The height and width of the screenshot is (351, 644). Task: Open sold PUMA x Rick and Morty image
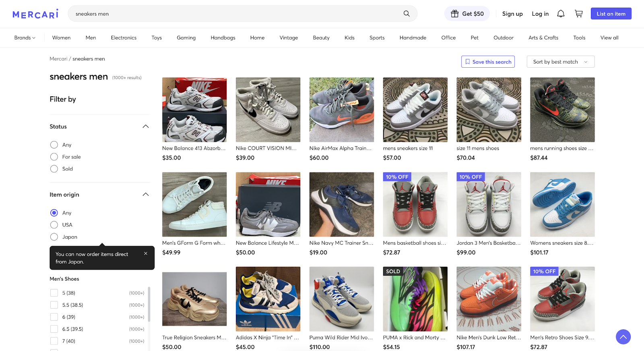(415, 299)
